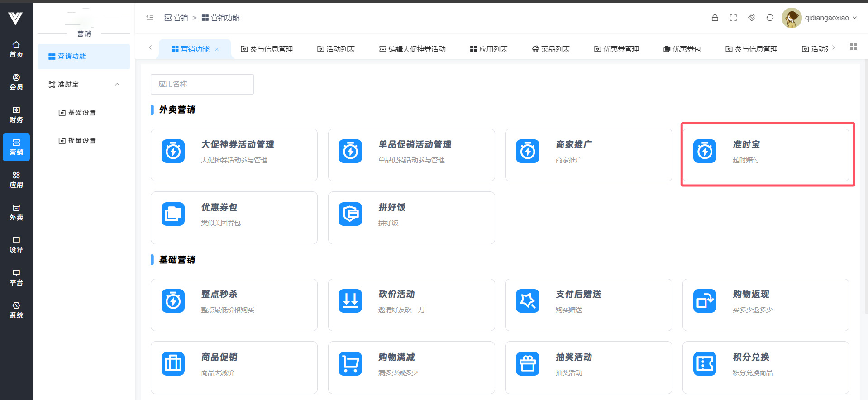This screenshot has width=868, height=400.
Task: Collapse the 准时宝 submenu
Action: tap(117, 85)
